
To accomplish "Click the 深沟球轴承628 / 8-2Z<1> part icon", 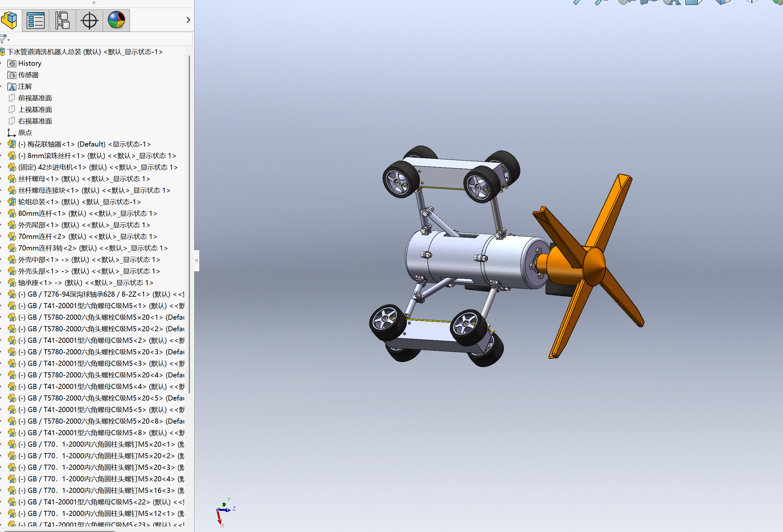I will coord(12,294).
